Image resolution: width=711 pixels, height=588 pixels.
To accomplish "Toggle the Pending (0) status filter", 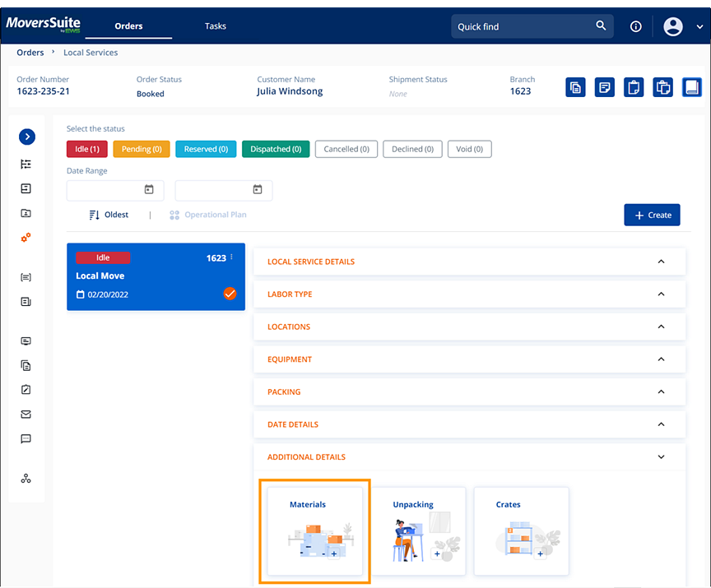I will (x=142, y=149).
